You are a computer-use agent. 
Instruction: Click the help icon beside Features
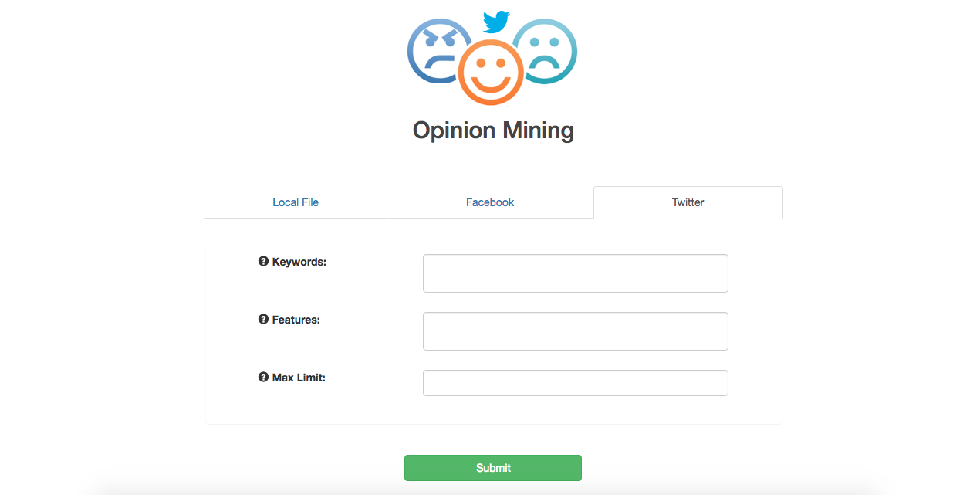tap(263, 320)
